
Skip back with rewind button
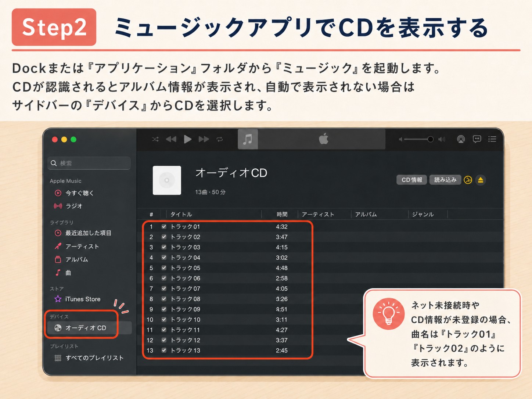coord(171,139)
